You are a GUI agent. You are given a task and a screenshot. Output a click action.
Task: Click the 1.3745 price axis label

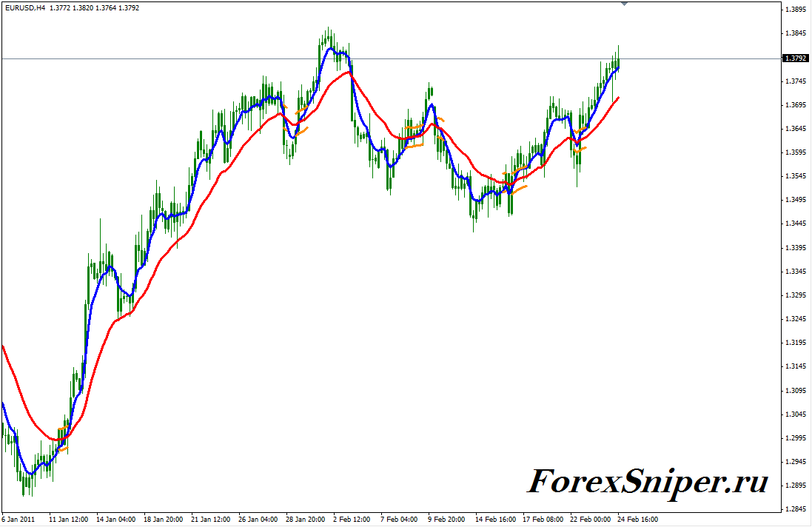(795, 81)
